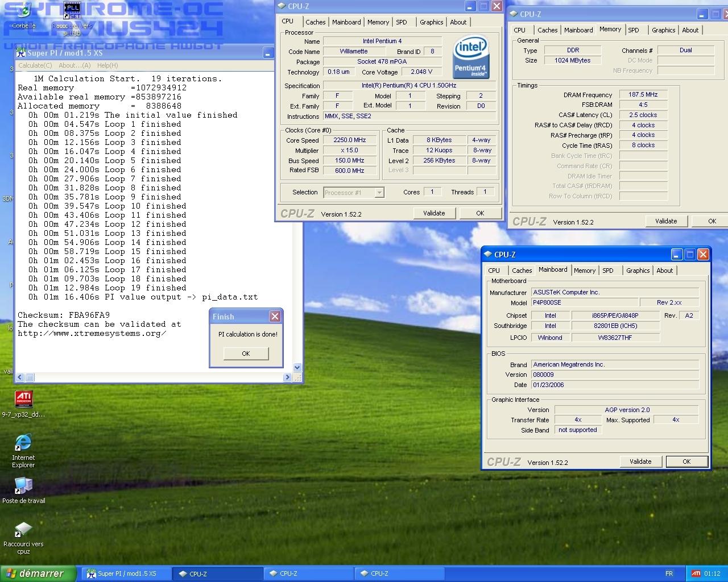Click the 01:12 taskbar clock
728x582 pixels.
(x=712, y=573)
